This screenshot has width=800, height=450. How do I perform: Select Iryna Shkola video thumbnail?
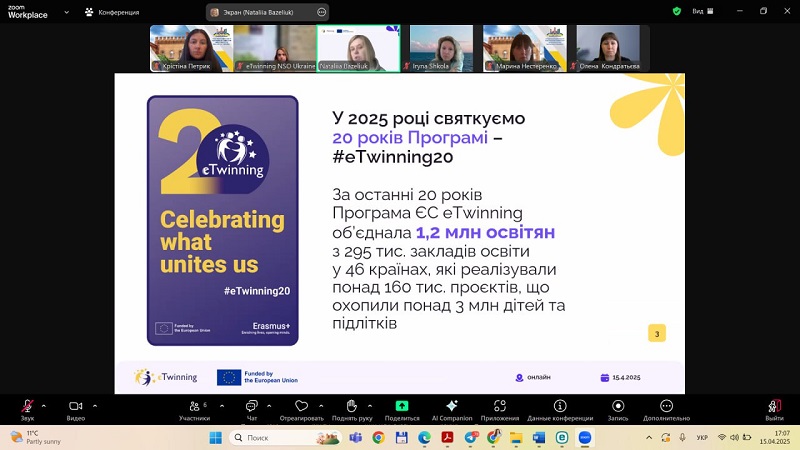[441, 48]
